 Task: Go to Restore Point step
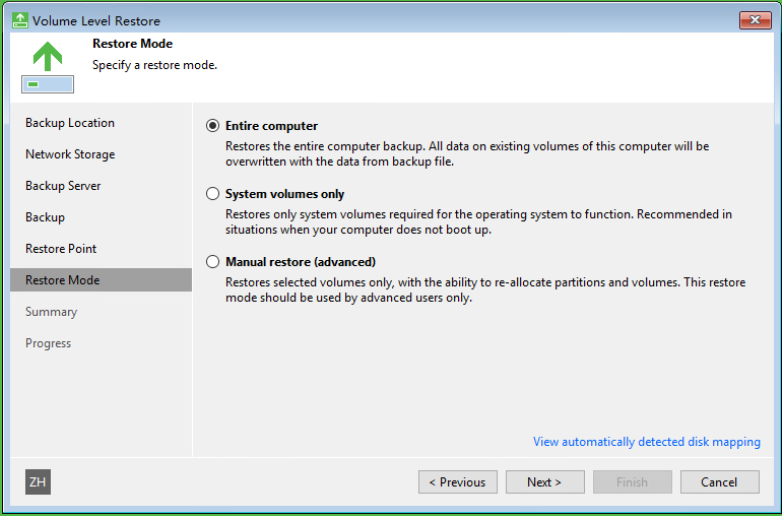pos(61,248)
